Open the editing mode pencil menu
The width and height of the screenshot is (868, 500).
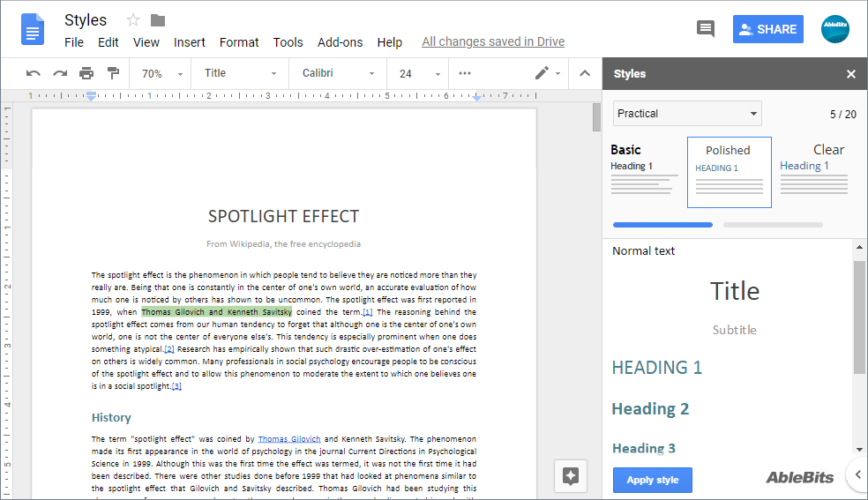pos(548,73)
